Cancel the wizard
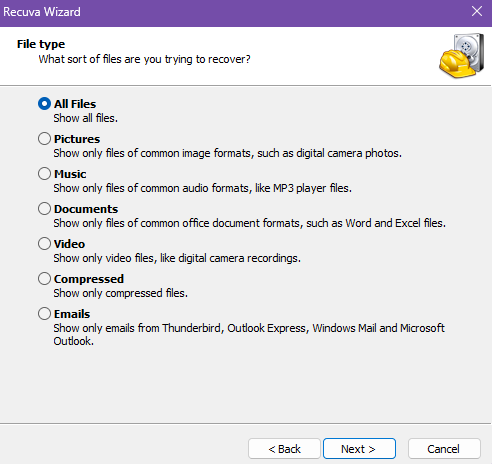This screenshot has height=464, width=492. coord(444,449)
